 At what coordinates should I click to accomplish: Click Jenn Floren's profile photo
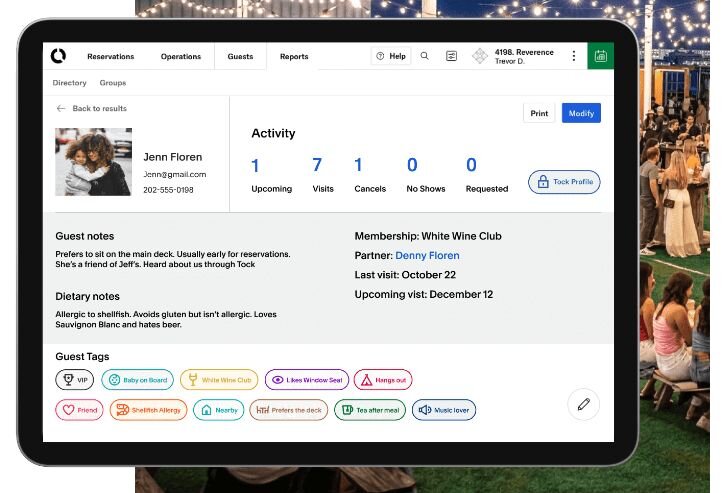coord(93,161)
